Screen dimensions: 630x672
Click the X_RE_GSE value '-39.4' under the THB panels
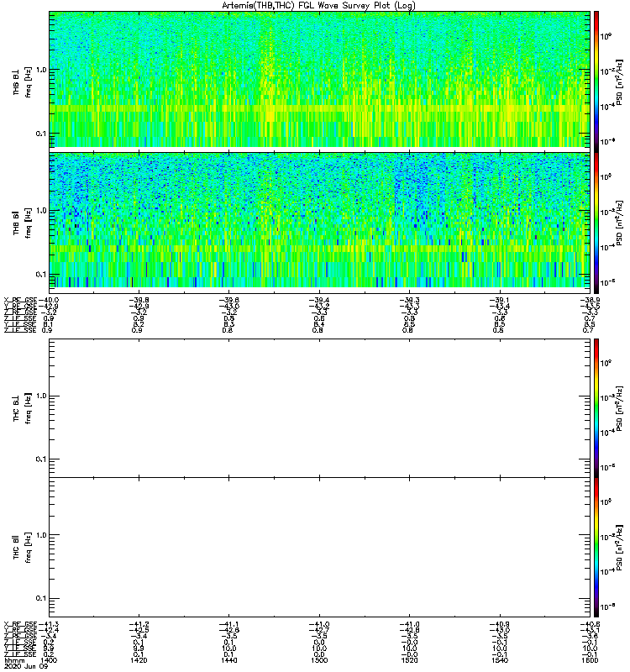pos(319,300)
